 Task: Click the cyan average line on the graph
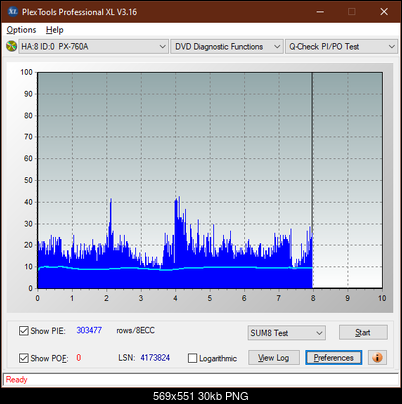click(x=175, y=268)
